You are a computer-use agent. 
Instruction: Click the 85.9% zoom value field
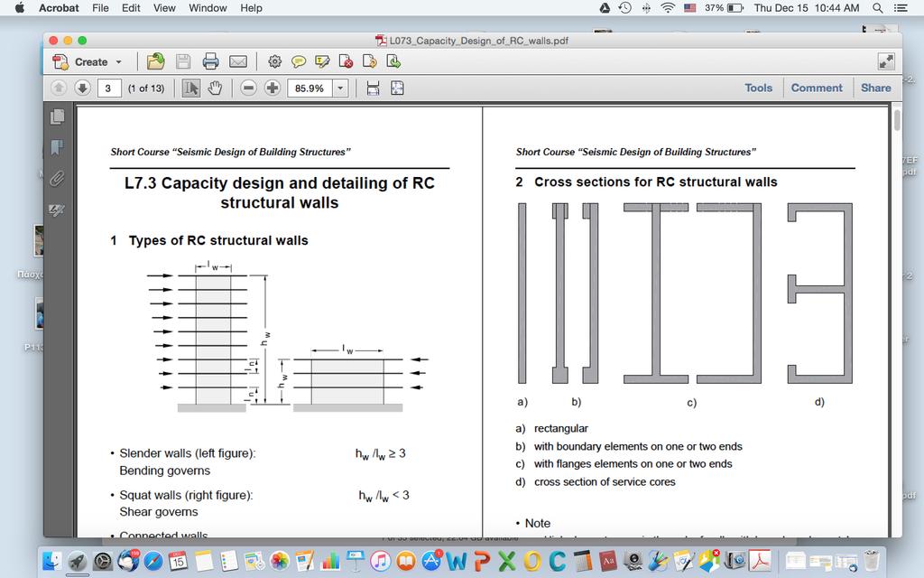pyautogui.click(x=310, y=88)
